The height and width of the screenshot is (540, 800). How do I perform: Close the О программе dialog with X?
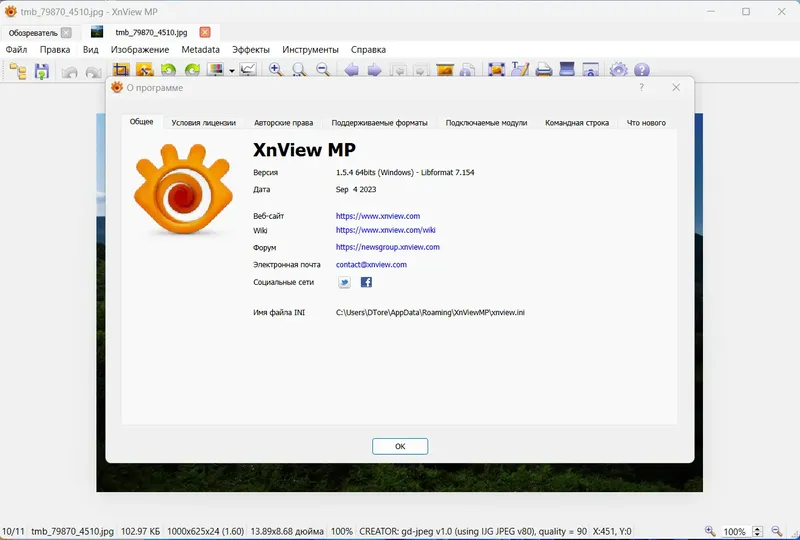click(676, 87)
